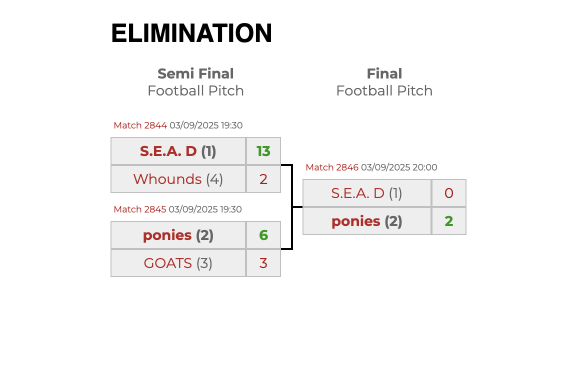Screen dimensions: 588x365
Task: Click S.E.A. D's score of 13
Action: click(x=263, y=151)
